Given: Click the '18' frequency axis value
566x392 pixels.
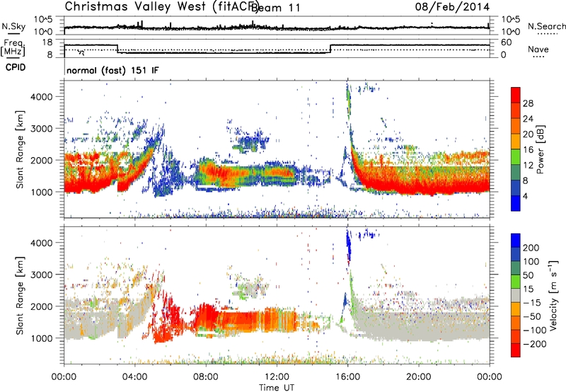Looking at the screenshot, I should [47, 42].
